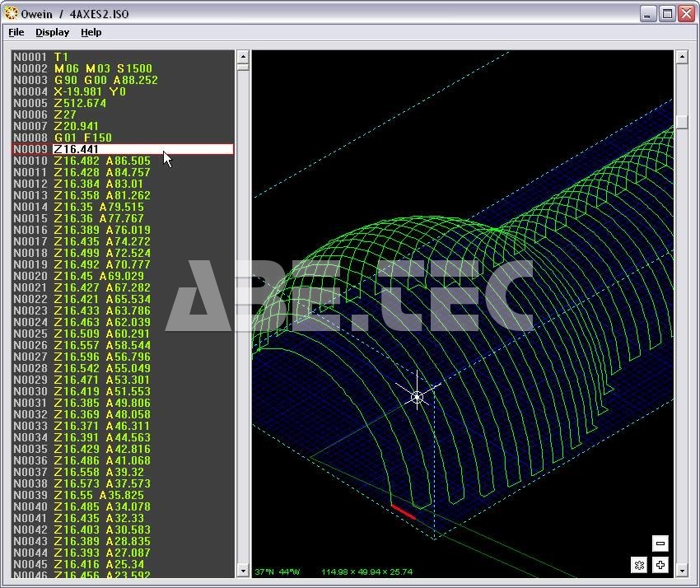Select line N0003 G90 G00 A88.252
The image size is (700, 588).
point(123,80)
